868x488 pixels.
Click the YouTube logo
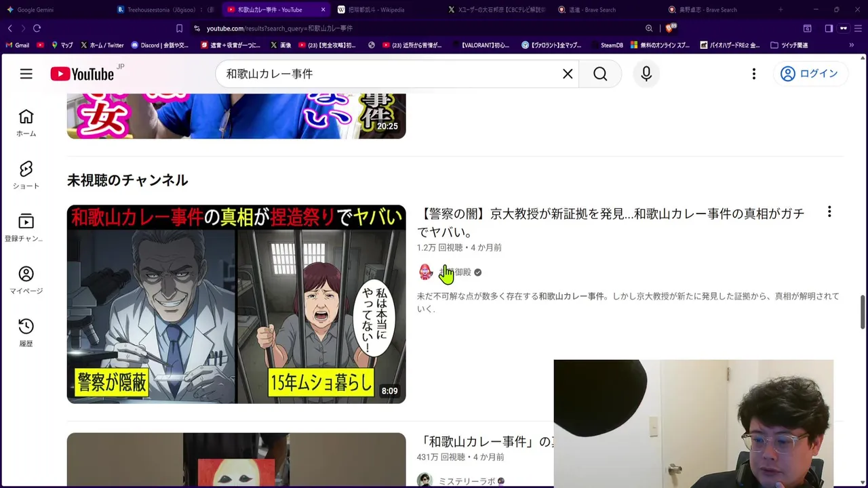tap(83, 74)
